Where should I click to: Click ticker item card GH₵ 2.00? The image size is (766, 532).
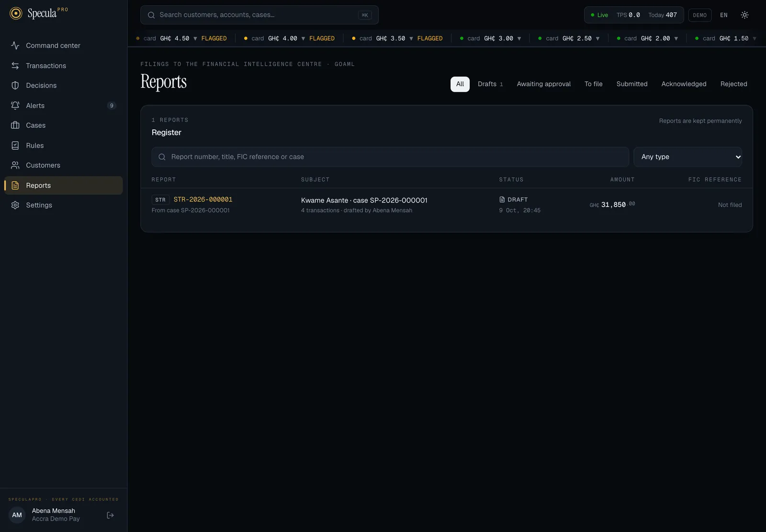pyautogui.click(x=647, y=38)
